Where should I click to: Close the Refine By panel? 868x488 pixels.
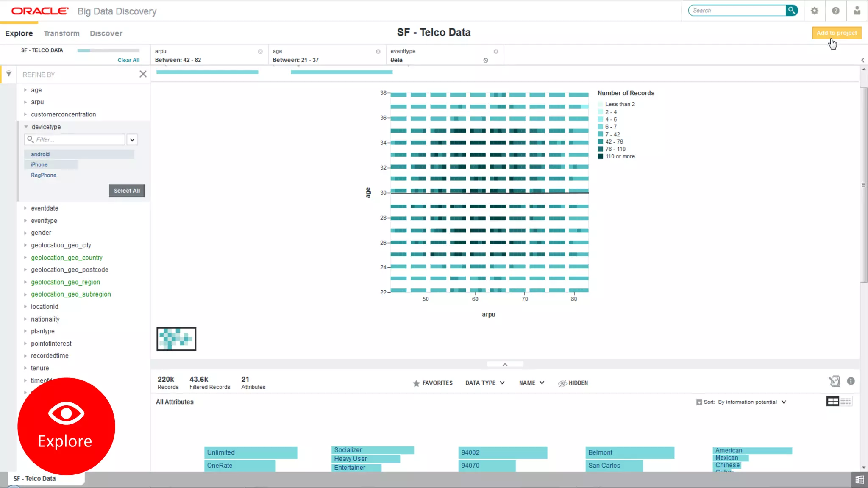coord(143,74)
